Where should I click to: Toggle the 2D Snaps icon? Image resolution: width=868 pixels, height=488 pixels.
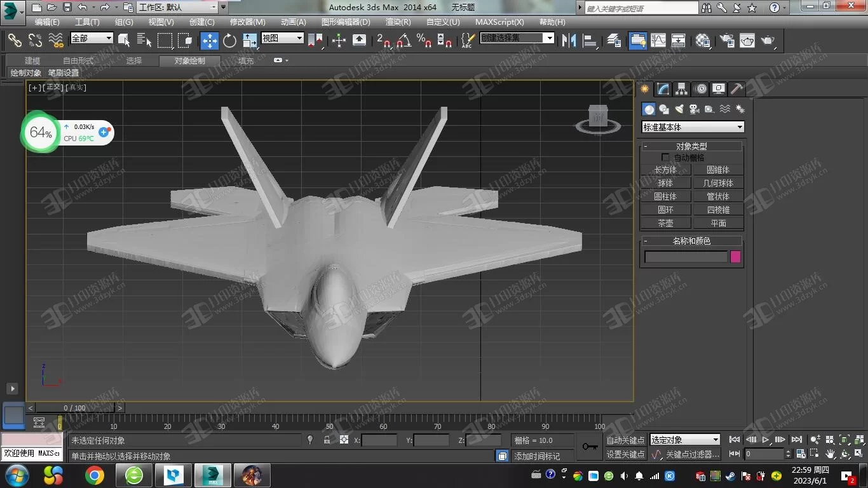[384, 40]
